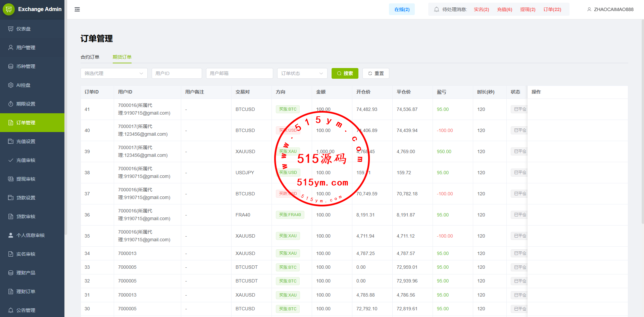Click the hamburger menu collapse icon
The image size is (644, 317).
click(77, 9)
